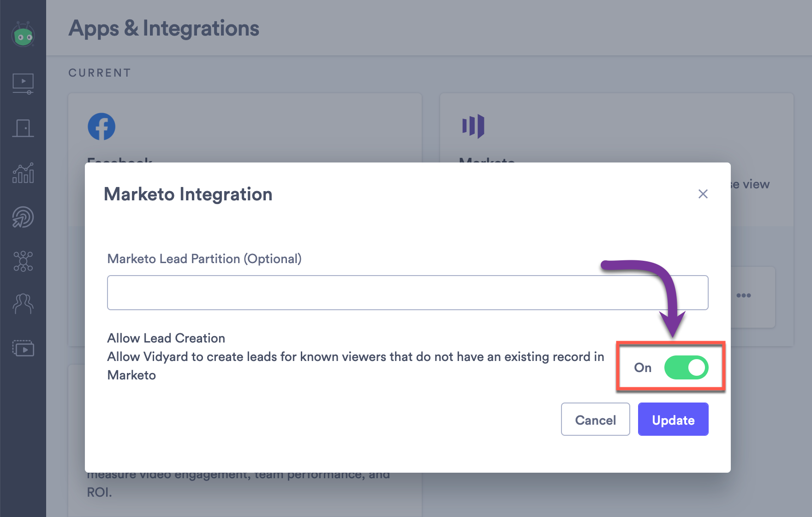Open the video library icon in the sidebar

tap(23, 84)
